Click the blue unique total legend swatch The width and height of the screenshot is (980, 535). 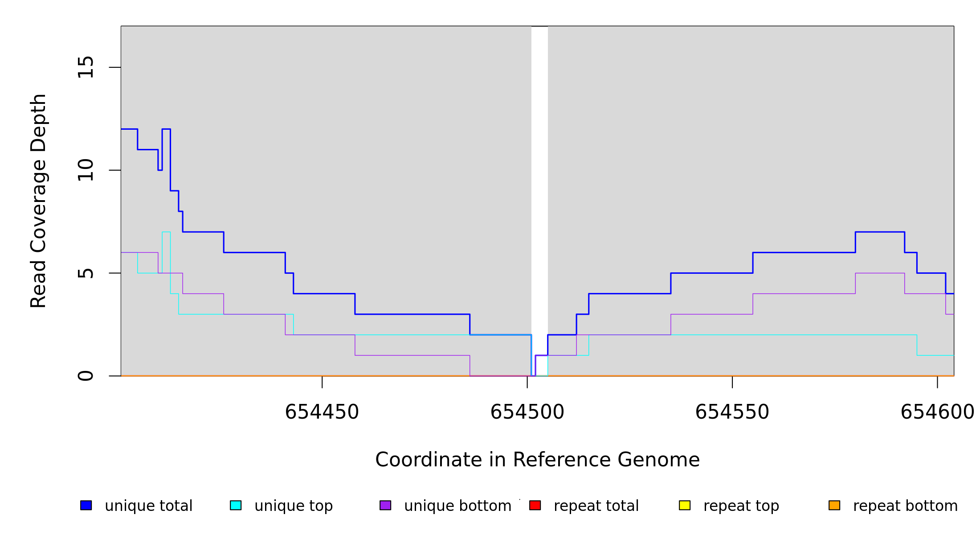click(86, 505)
